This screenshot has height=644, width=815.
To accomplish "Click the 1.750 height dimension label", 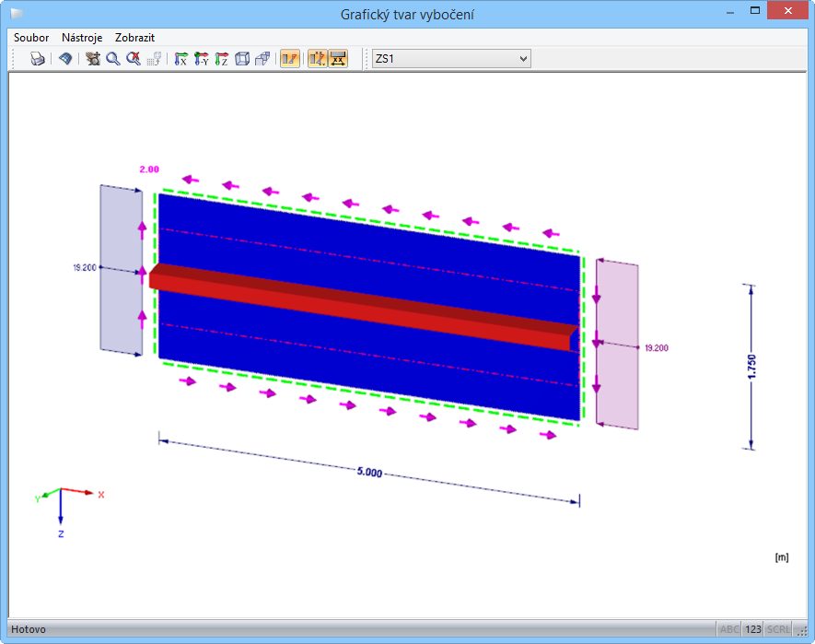I will [751, 366].
